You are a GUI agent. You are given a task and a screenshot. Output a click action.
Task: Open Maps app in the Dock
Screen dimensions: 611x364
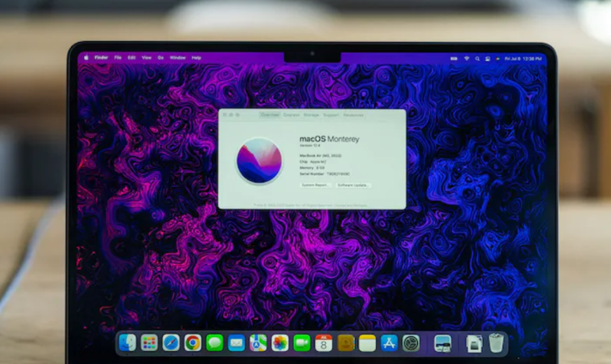point(258,343)
